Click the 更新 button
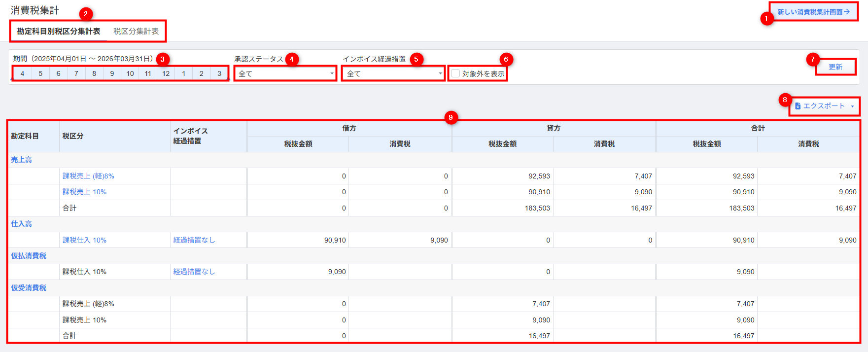868x352 pixels. [835, 67]
